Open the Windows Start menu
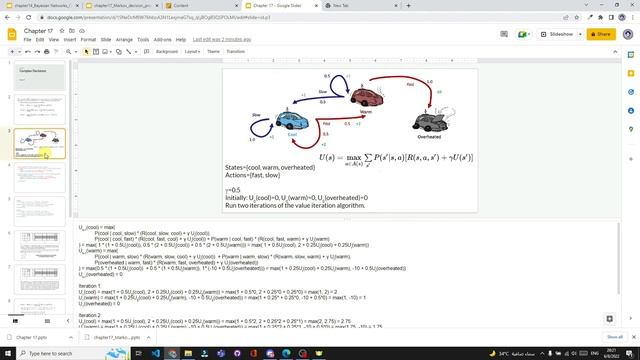Screen dimensions: 640x360 coord(8,353)
